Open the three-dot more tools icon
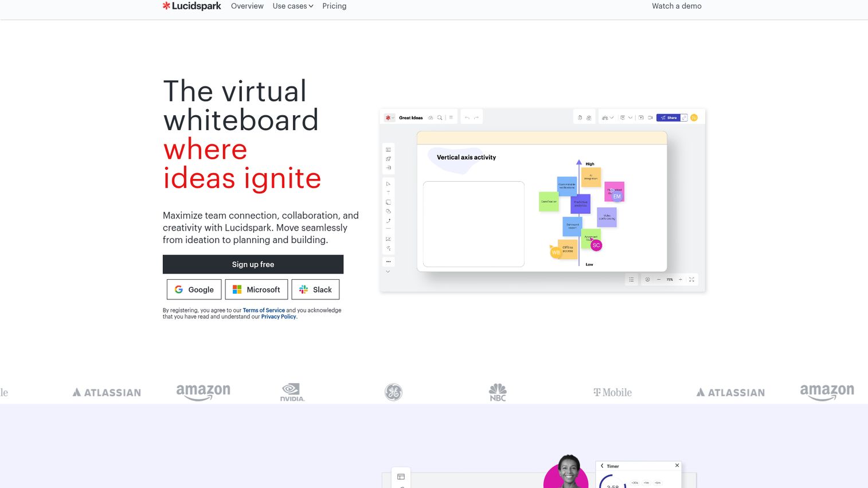 coord(388,261)
